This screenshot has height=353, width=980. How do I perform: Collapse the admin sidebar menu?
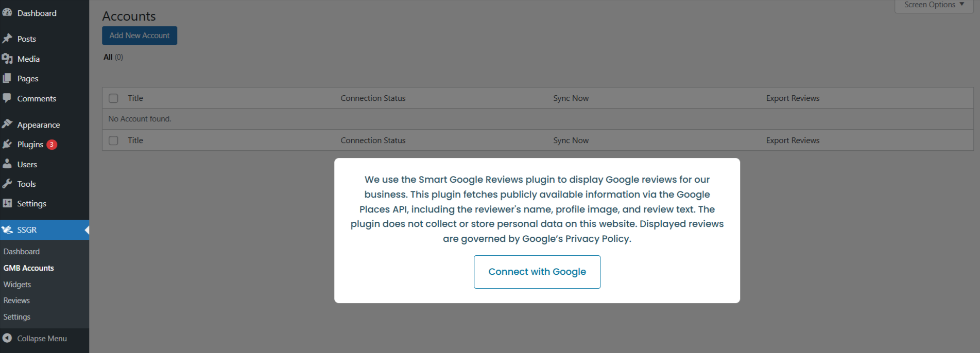35,338
